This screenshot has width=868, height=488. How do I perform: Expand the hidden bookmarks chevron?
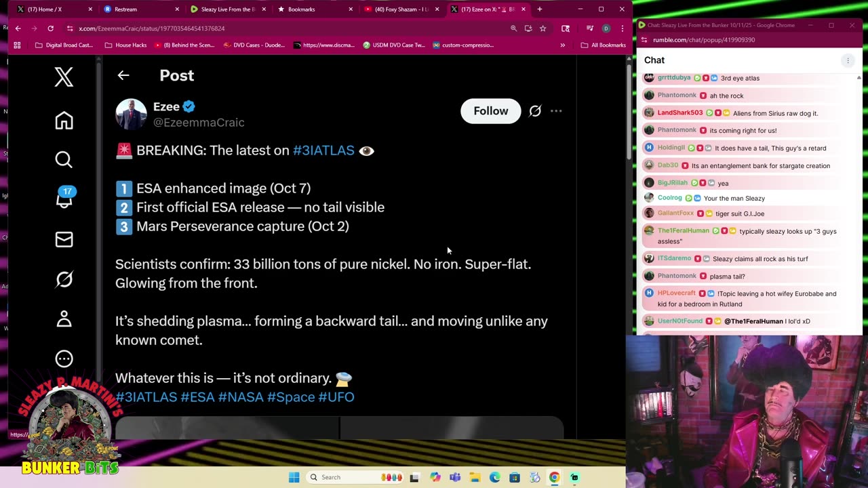(x=562, y=45)
